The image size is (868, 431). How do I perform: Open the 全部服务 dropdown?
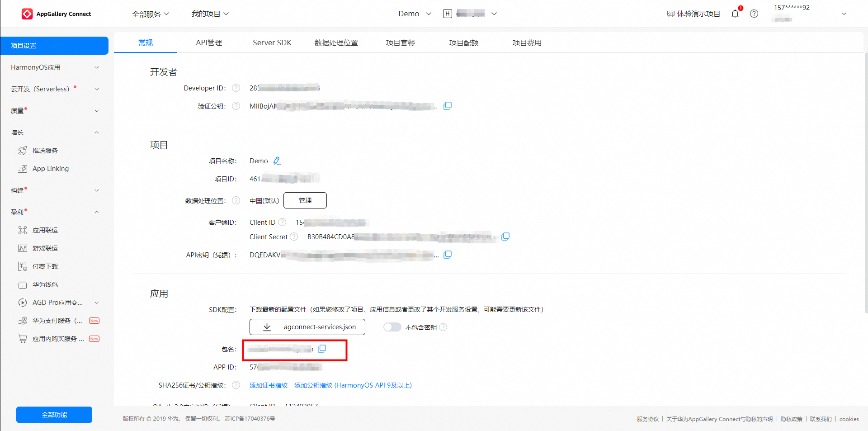click(x=151, y=14)
